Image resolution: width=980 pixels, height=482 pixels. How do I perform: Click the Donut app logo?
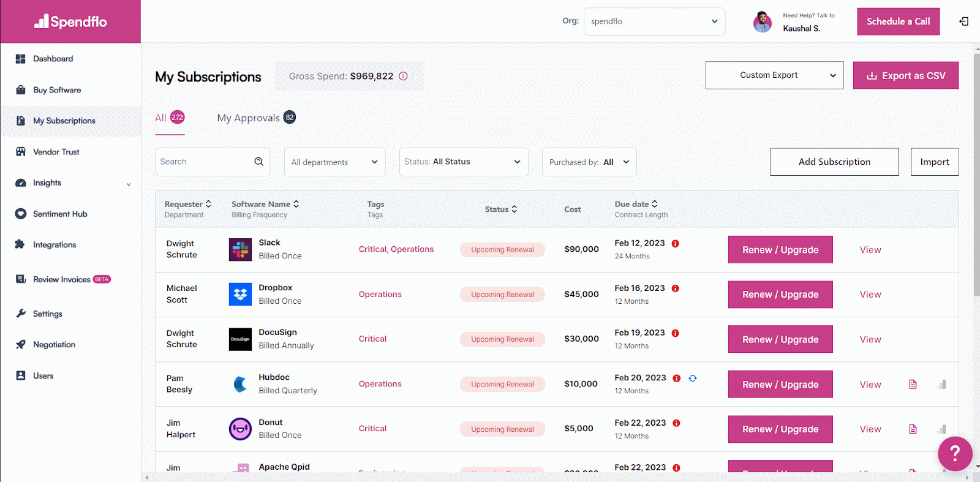(x=240, y=429)
